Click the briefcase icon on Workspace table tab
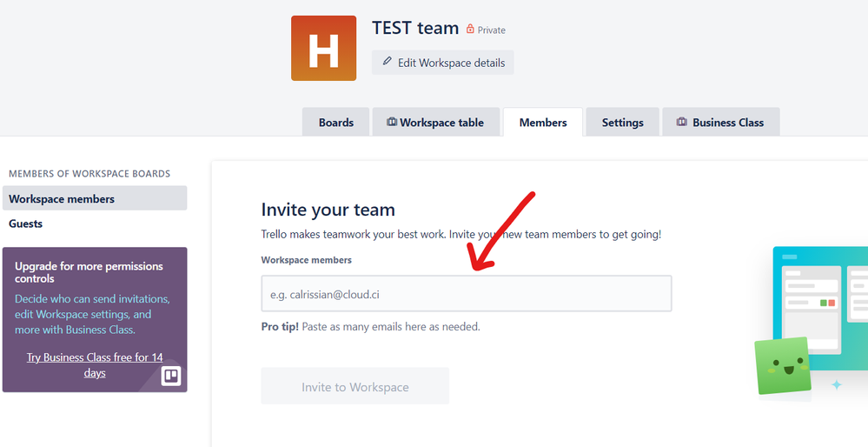Image resolution: width=868 pixels, height=447 pixels. click(392, 122)
